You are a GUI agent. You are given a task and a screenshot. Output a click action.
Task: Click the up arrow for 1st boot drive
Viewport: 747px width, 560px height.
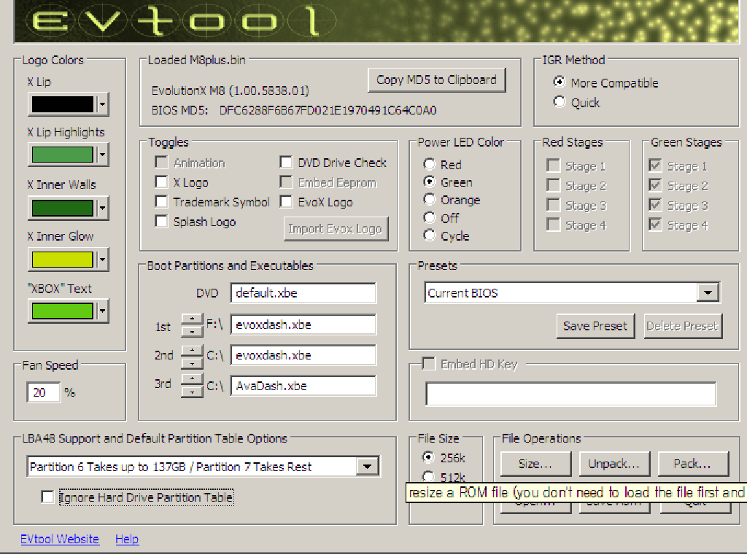(192, 319)
